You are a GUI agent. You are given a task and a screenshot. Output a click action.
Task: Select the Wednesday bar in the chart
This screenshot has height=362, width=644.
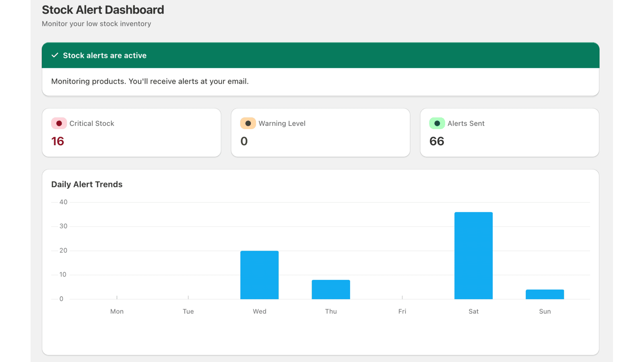[259, 275]
